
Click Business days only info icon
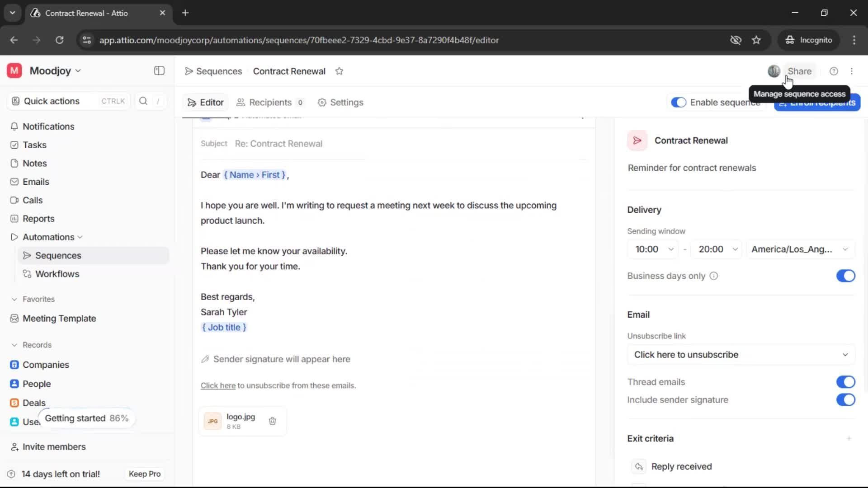713,276
